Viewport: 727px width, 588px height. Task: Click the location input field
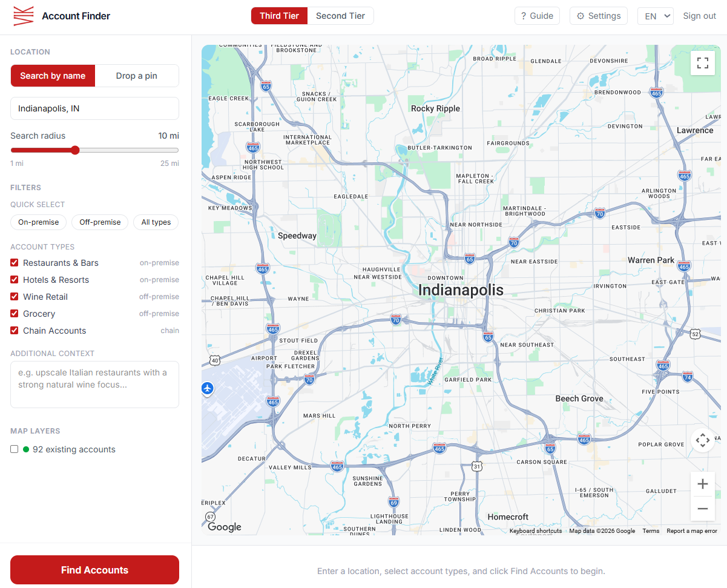click(94, 108)
